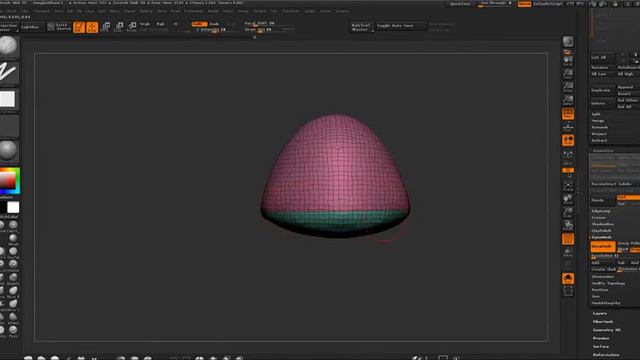Open the alpha selector swatch
640x360 pixels.
click(x=8, y=99)
